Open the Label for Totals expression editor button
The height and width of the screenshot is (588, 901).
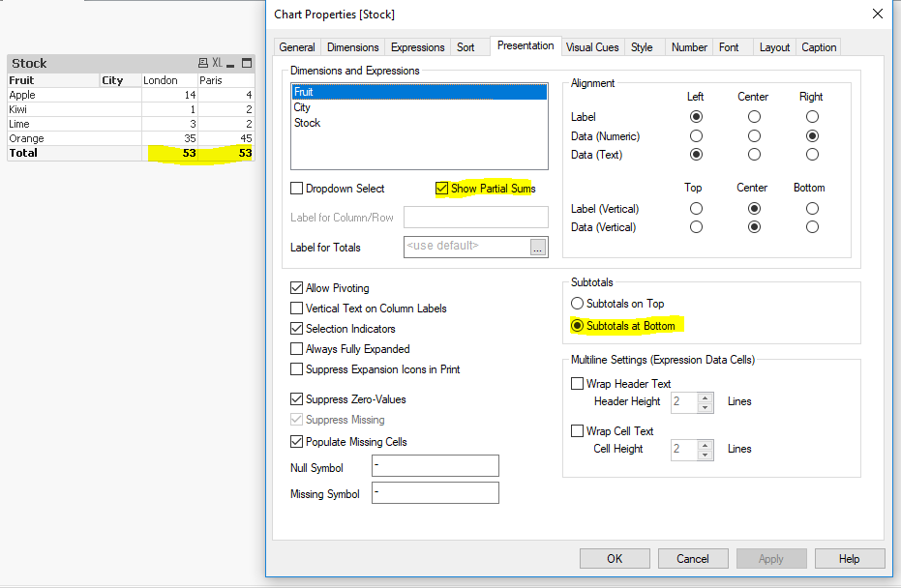[538, 248]
